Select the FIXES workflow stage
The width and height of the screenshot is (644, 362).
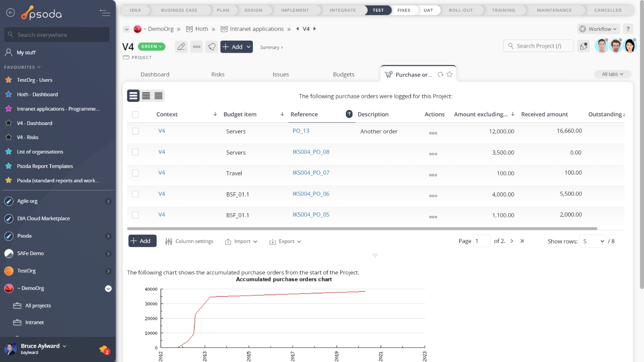click(x=404, y=10)
